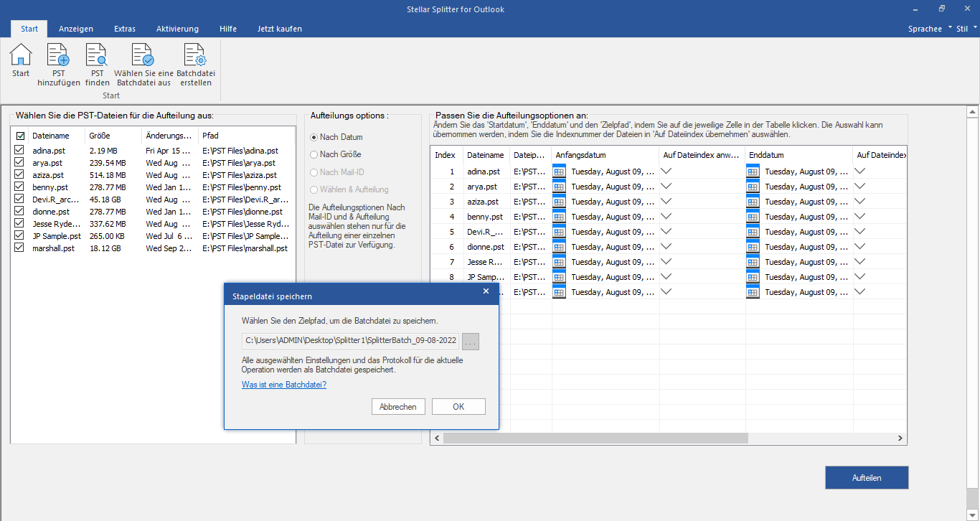
Task: Uncheck the marshall.pst checkbox
Action: pyautogui.click(x=20, y=248)
